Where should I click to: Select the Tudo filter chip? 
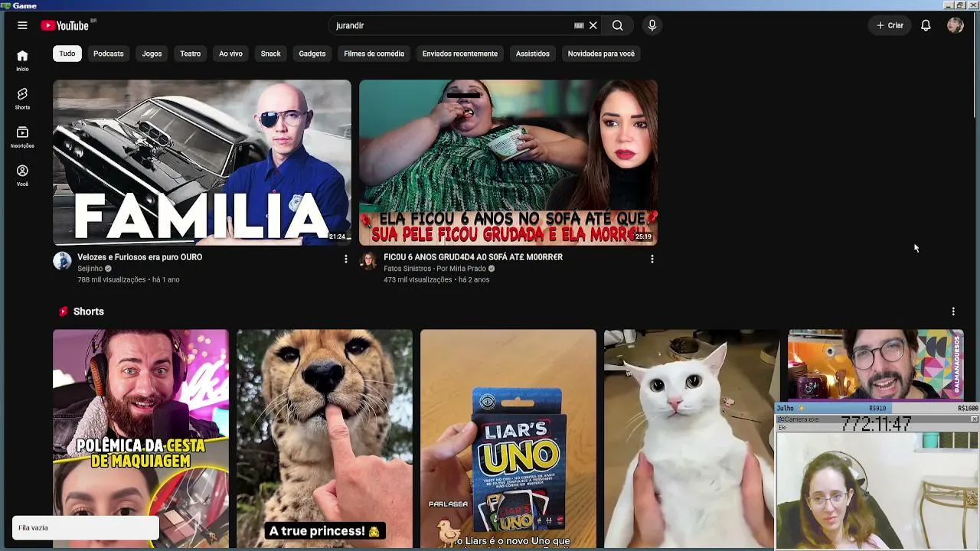pyautogui.click(x=67, y=54)
